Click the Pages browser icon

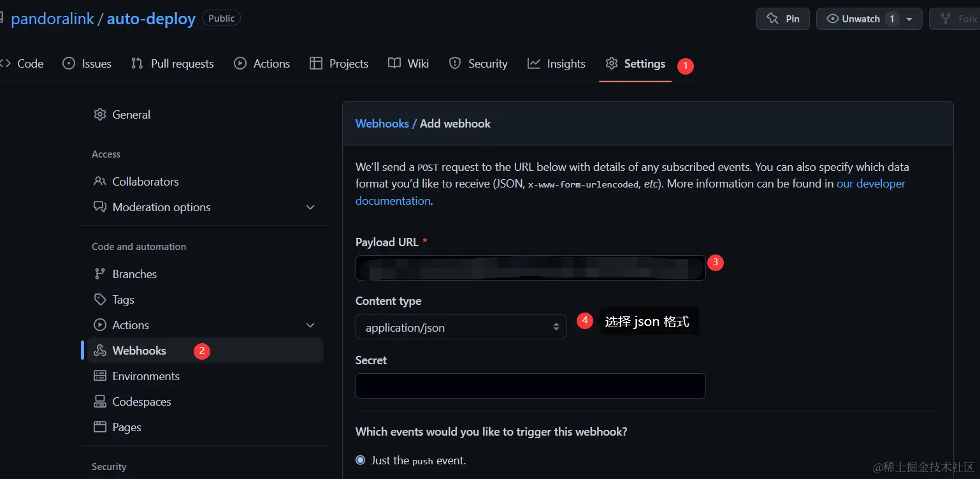[x=100, y=427]
